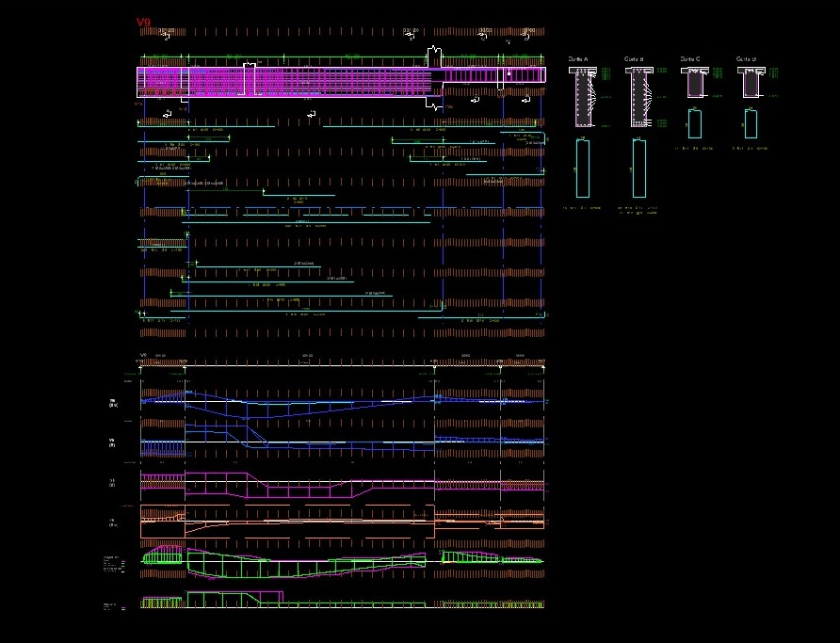
Task: Click the Corte D T-beam cross-section
Action: (x=751, y=84)
